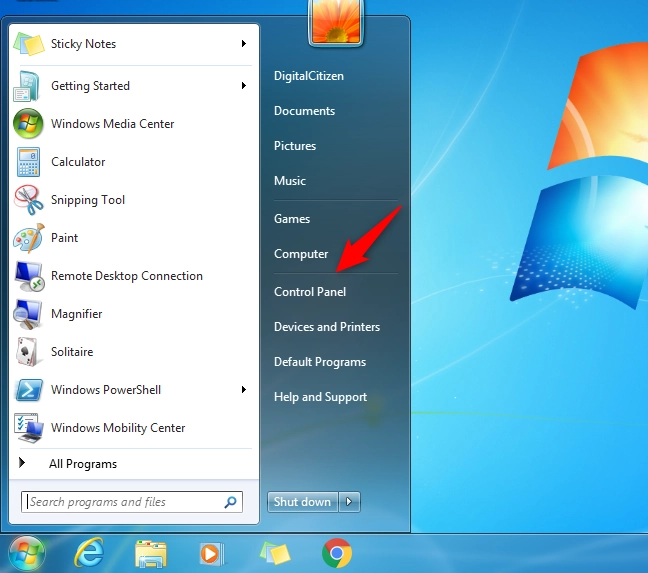Screen dimensions: 648x573
Task: Select the Remote Desktop Connection text label
Action: [x=127, y=276]
